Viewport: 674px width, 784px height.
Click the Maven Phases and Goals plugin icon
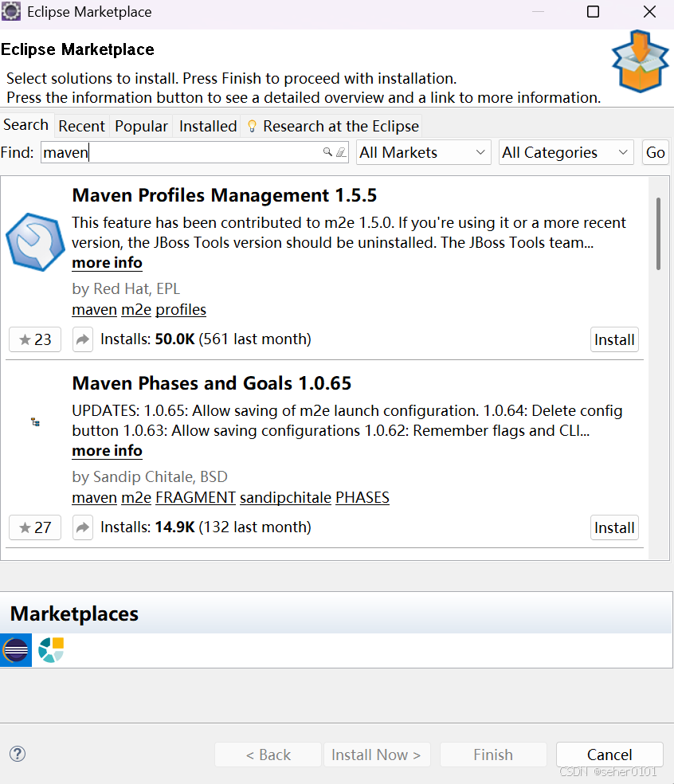click(x=35, y=422)
